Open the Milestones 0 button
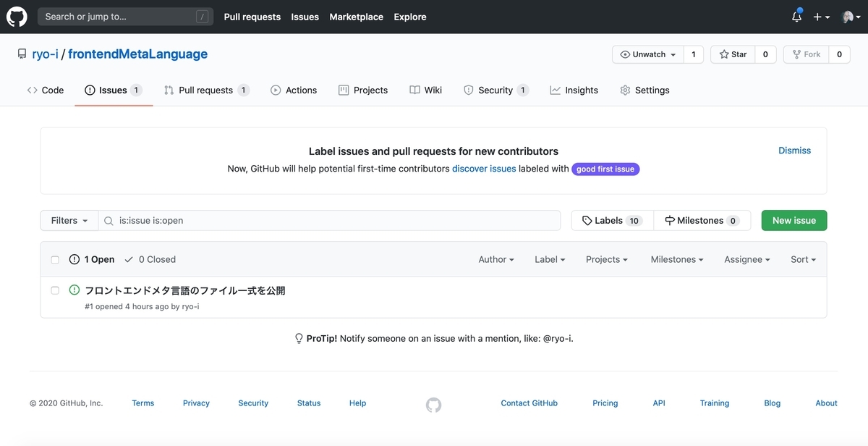The height and width of the screenshot is (446, 868). tap(702, 221)
